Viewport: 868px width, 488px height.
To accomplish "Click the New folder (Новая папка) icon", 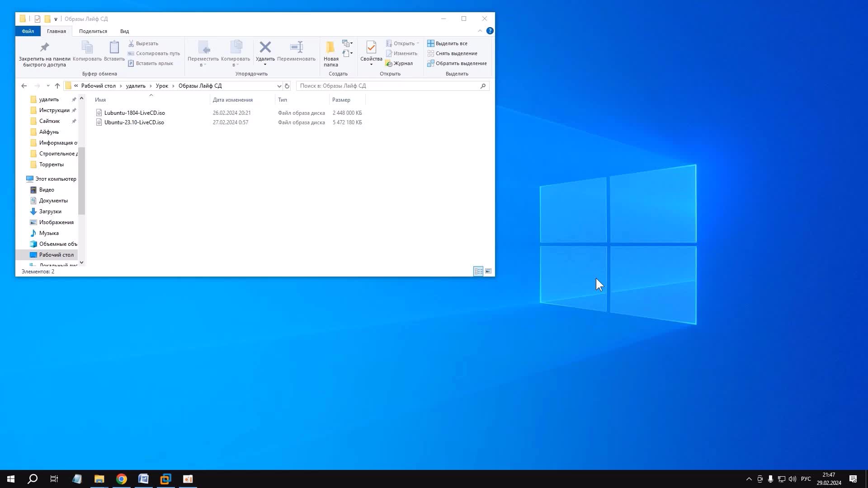I will click(330, 47).
